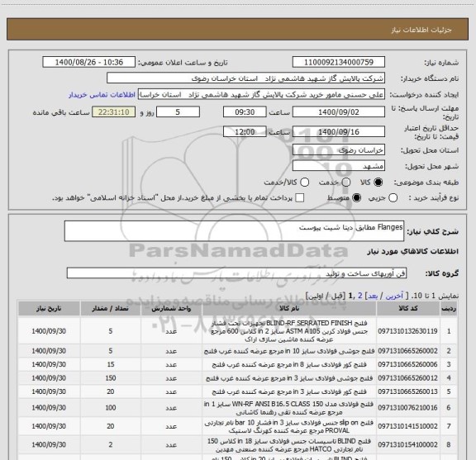The height and width of the screenshot is (460, 476).
Task: Click the countdown timer 22:31:10
Action: point(114,112)
